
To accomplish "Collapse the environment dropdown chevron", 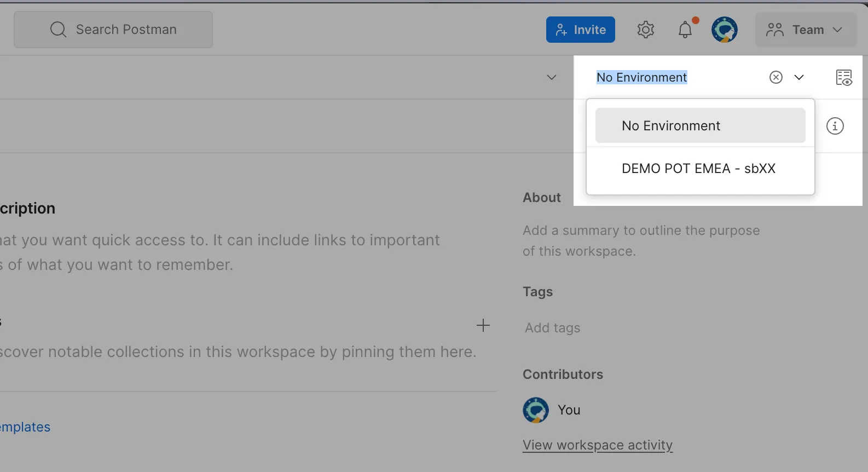I will pos(799,77).
